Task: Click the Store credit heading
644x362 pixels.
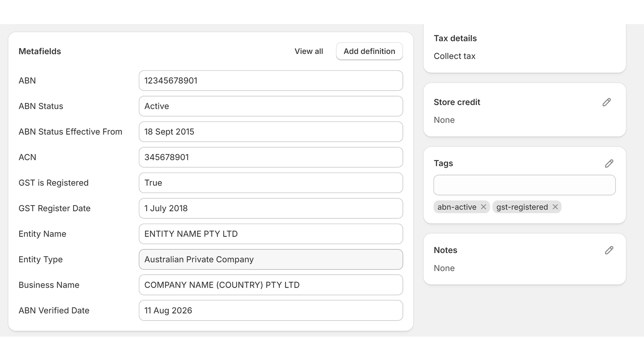Action: click(x=457, y=102)
